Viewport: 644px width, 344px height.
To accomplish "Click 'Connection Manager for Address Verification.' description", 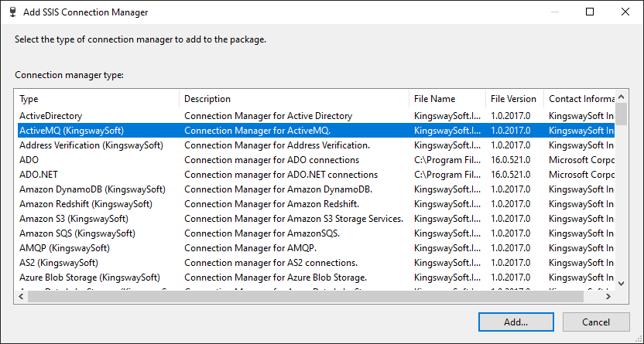I will coord(277,145).
